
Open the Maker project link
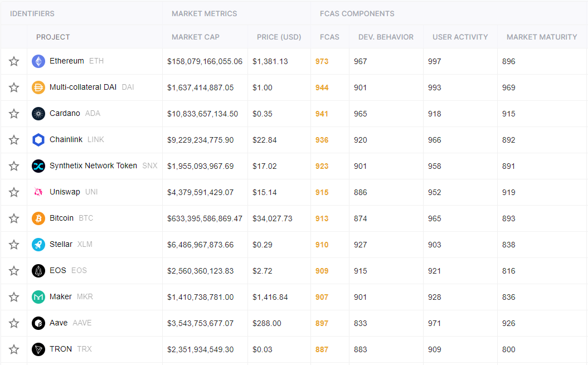tap(61, 296)
